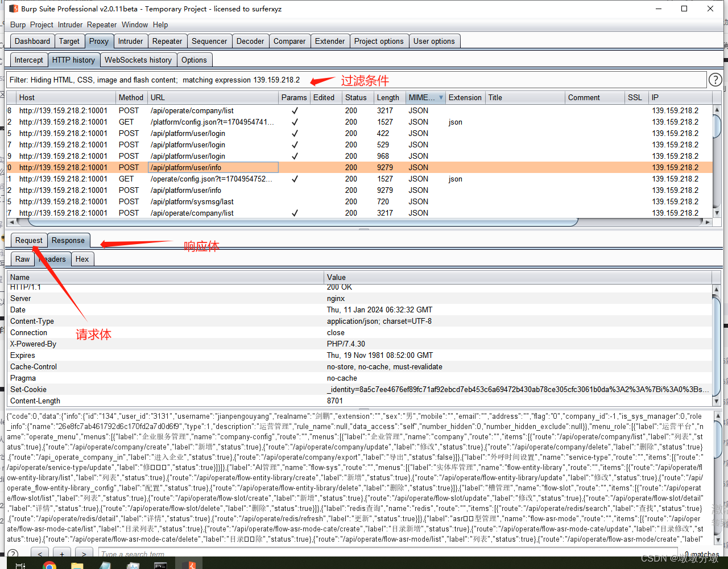Open the Project menu

(42, 24)
